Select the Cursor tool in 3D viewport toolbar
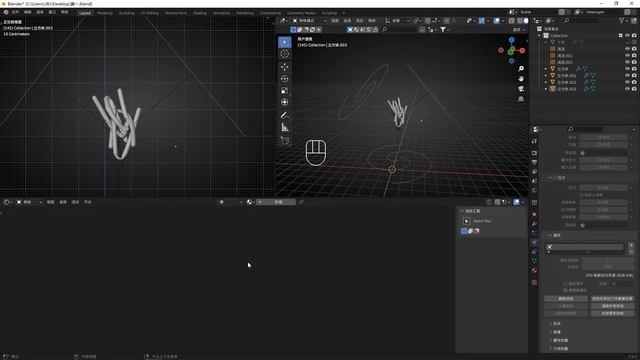Screen dimensions: 640x360 click(284, 54)
